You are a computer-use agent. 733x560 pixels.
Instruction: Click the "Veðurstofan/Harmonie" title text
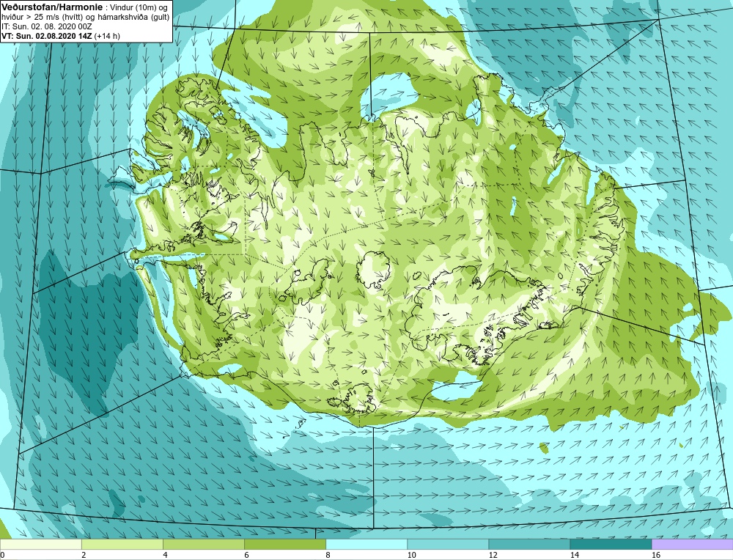[51, 7]
